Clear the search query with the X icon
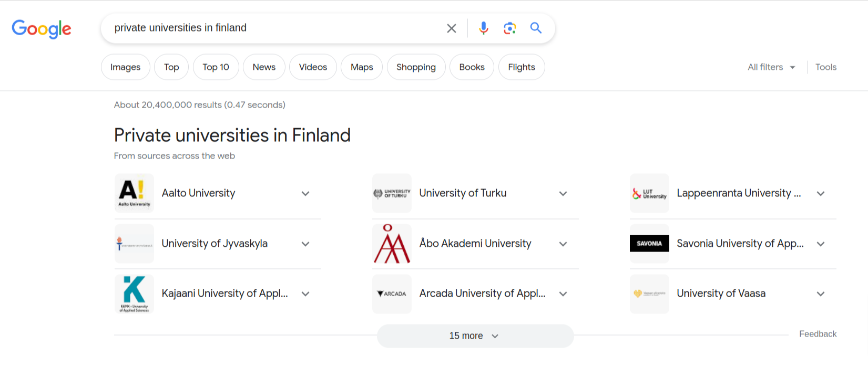Viewport: 868px width, 366px height. pyautogui.click(x=452, y=28)
